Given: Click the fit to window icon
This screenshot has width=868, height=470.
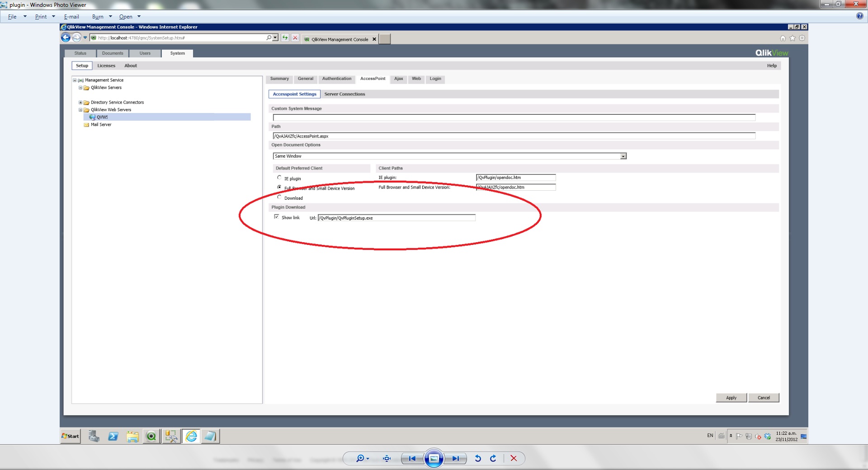Looking at the screenshot, I should (x=387, y=458).
